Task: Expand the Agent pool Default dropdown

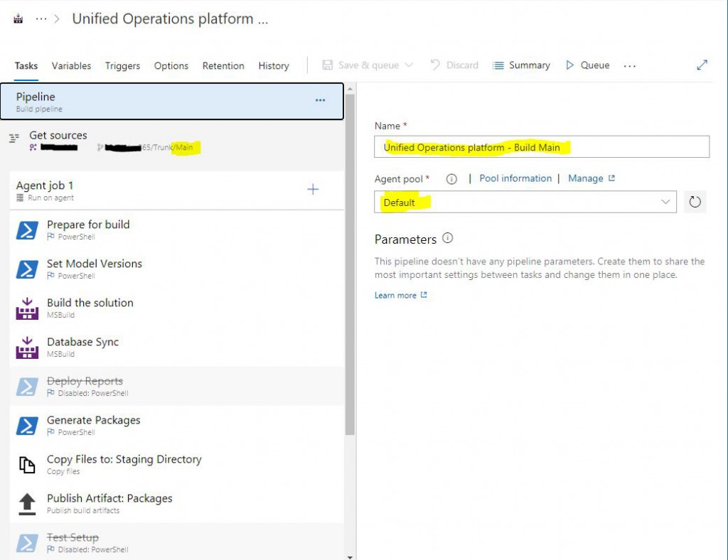Action: (x=525, y=202)
